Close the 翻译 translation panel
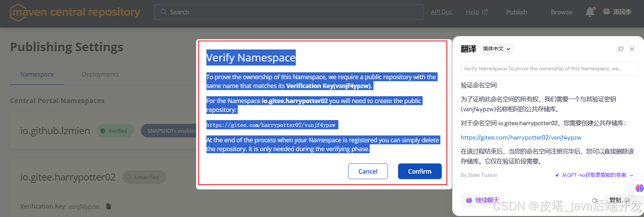 tap(632, 49)
